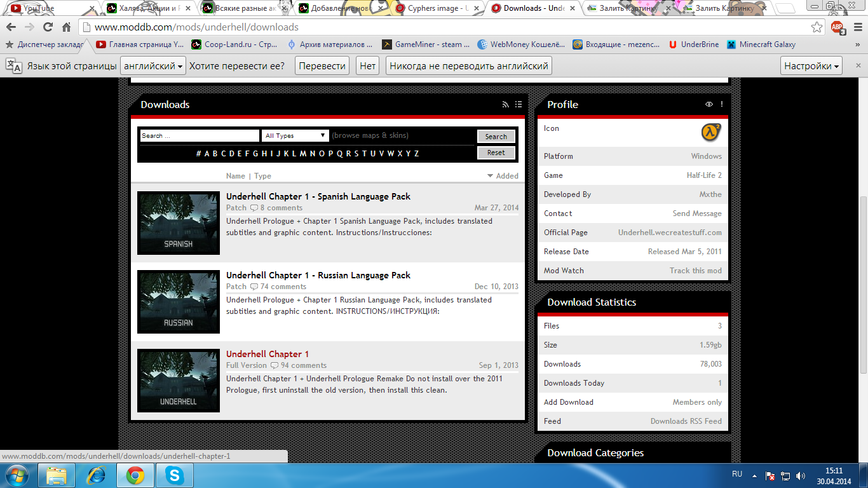Switch to the Всякие разные ак... tab

point(246,8)
